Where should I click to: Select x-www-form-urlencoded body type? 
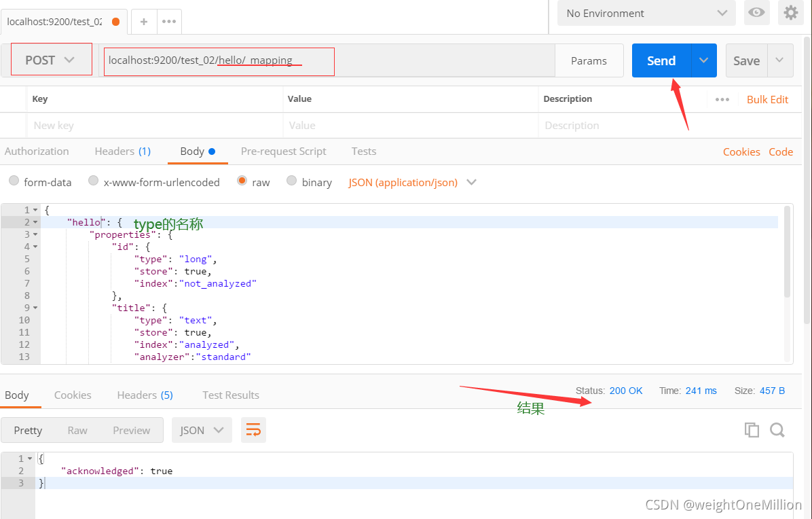93,180
